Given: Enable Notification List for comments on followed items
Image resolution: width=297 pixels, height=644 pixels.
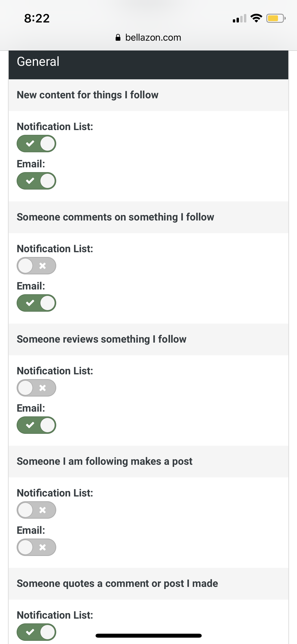Looking at the screenshot, I should point(36,266).
